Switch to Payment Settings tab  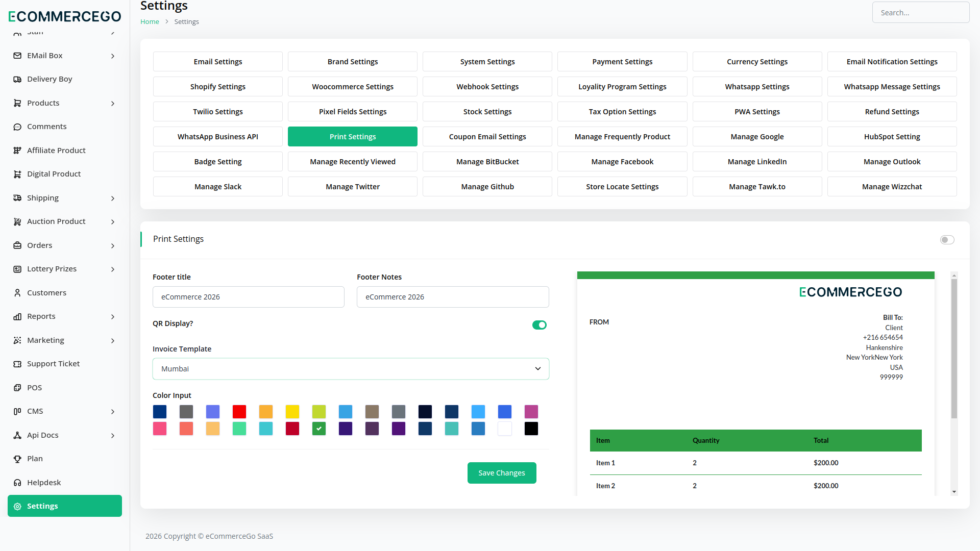click(622, 62)
